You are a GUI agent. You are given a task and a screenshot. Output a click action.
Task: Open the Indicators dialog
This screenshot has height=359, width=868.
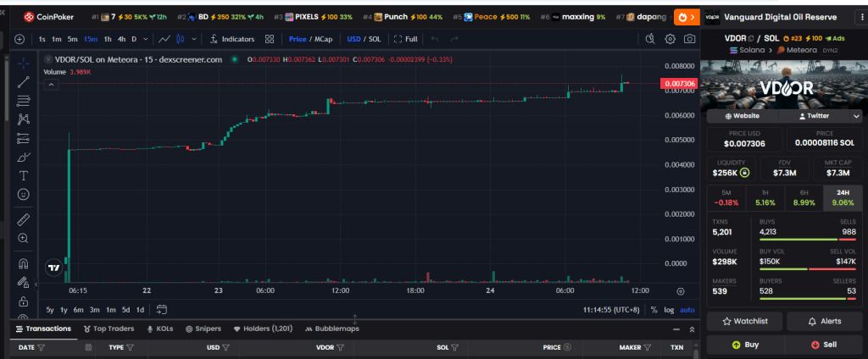point(232,39)
